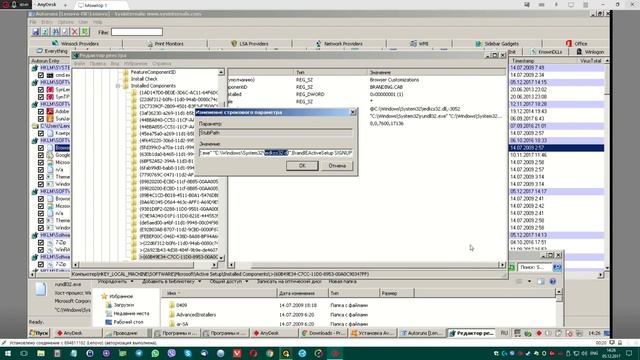This screenshot has width=640, height=360.
Task: Click the rundll32.exe file icon in Autoruns details pane
Action: tap(40, 289)
